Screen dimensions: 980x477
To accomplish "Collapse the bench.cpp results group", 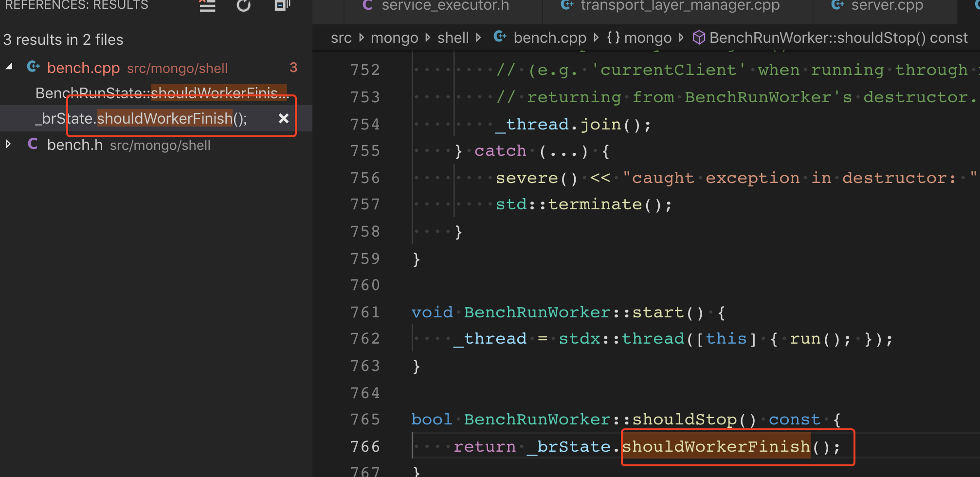I will 9,68.
